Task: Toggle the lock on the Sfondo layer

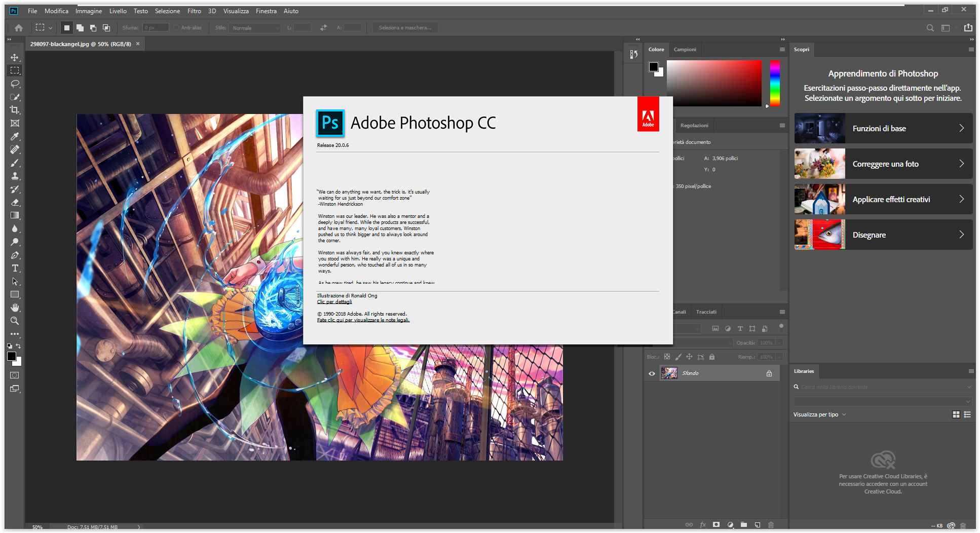Action: [769, 373]
